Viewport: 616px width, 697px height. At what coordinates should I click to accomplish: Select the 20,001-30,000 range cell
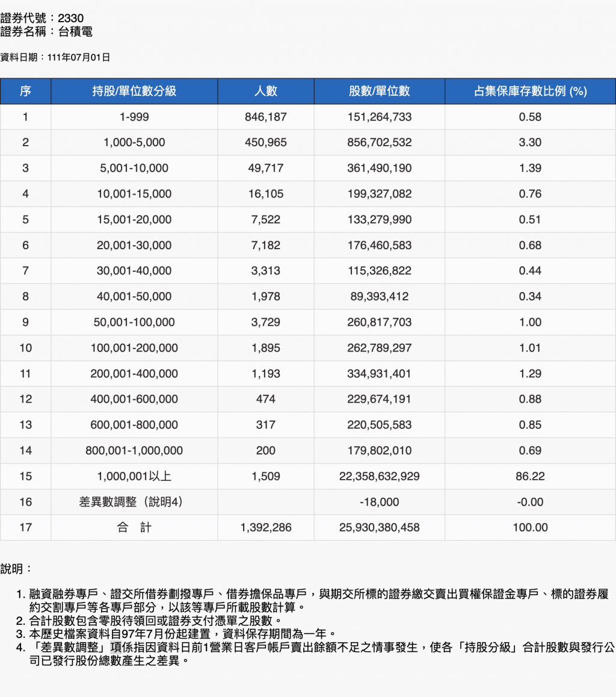point(134,246)
